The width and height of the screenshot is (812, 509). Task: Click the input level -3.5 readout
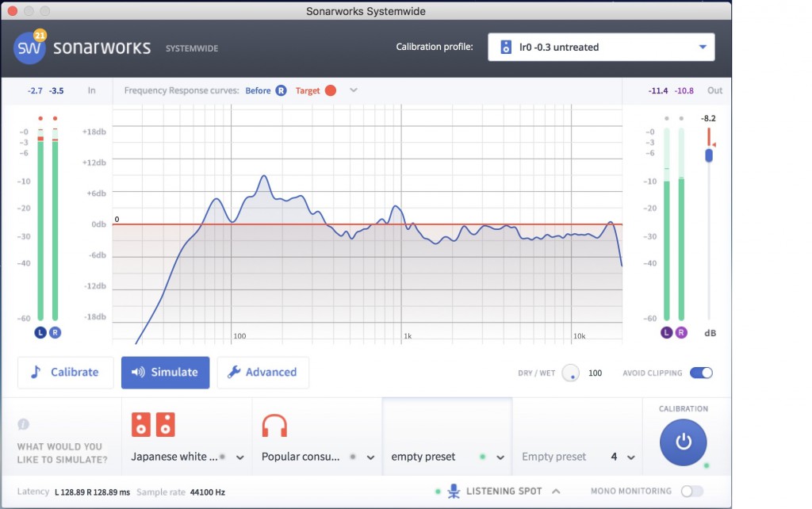tap(56, 90)
